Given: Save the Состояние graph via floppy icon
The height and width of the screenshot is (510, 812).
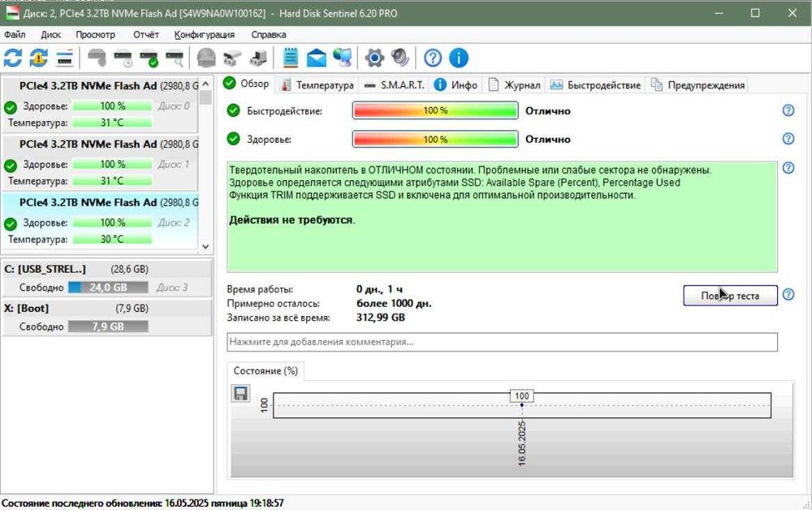Looking at the screenshot, I should click(x=241, y=394).
